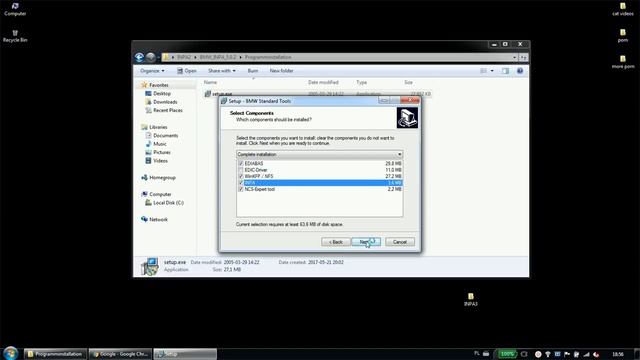
Task: Open Videos library
Action: pyautogui.click(x=160, y=161)
